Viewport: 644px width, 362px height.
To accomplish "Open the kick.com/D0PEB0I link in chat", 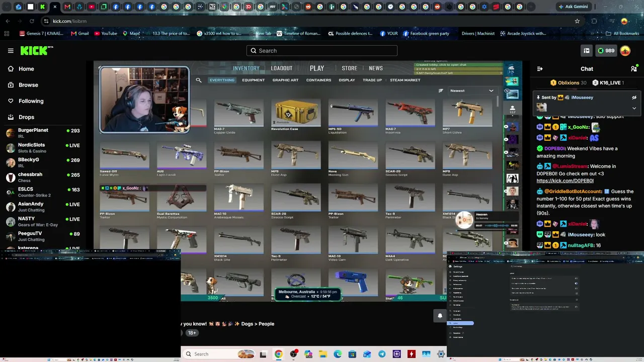I will click(x=565, y=181).
